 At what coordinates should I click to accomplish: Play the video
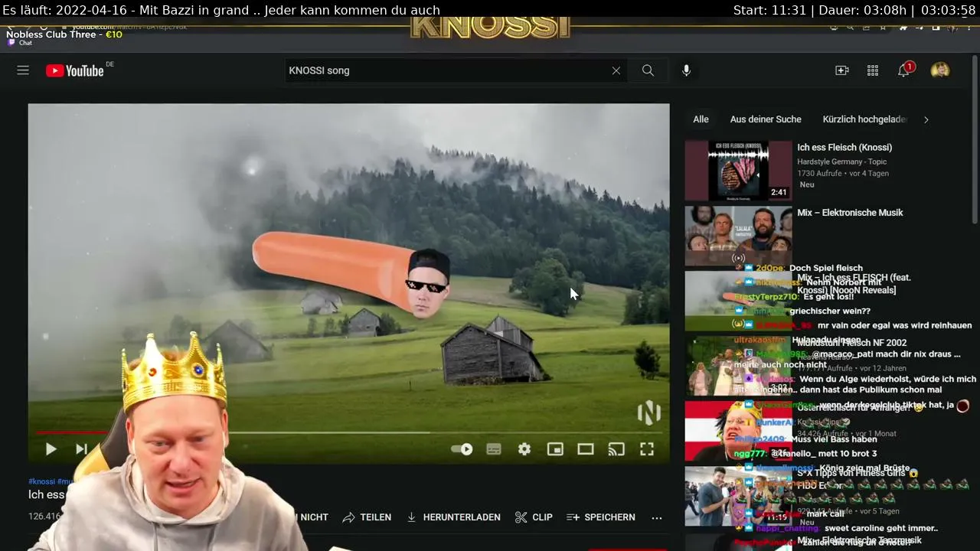point(51,449)
